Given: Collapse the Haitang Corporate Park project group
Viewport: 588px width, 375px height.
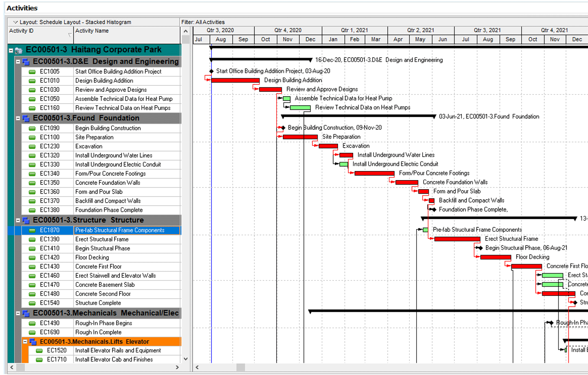Looking at the screenshot, I should coord(11,50).
